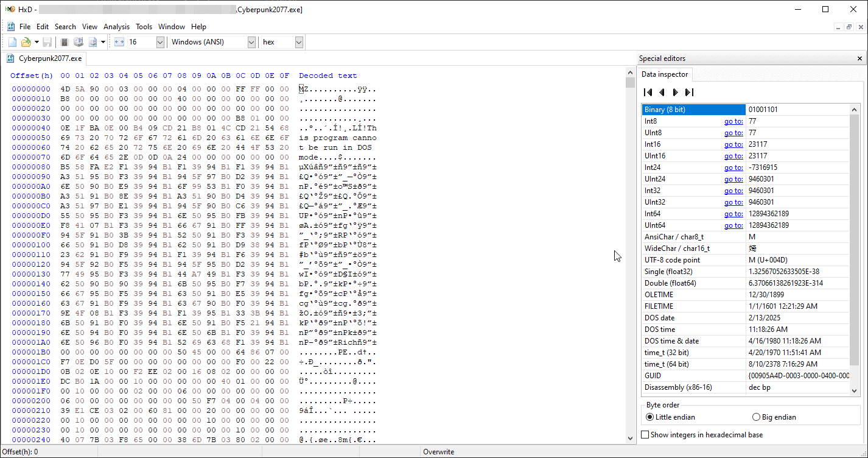Select the UTF-8 code point row
Image resolution: width=868 pixels, height=458 pixels.
746,260
